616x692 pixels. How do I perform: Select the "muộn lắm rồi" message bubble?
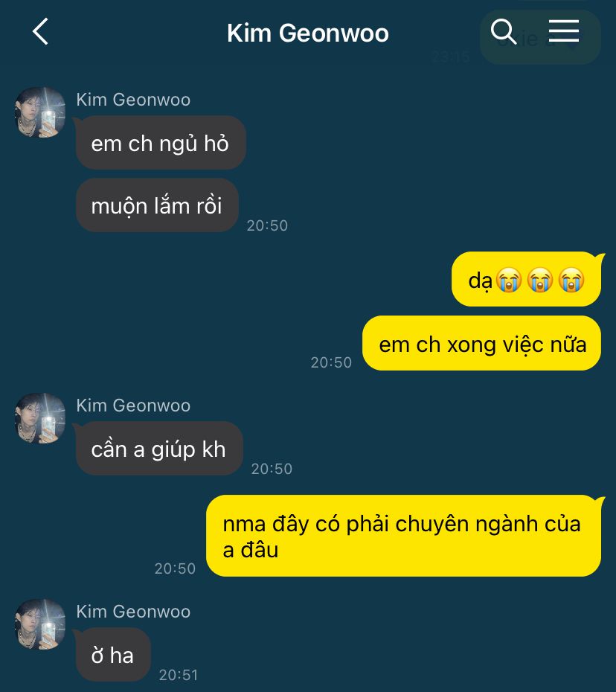coord(156,205)
